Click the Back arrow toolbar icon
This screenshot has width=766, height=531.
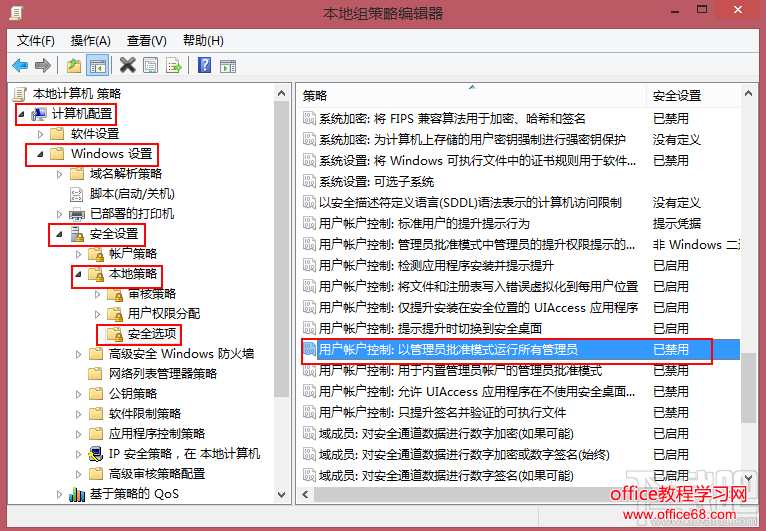pyautogui.click(x=20, y=65)
